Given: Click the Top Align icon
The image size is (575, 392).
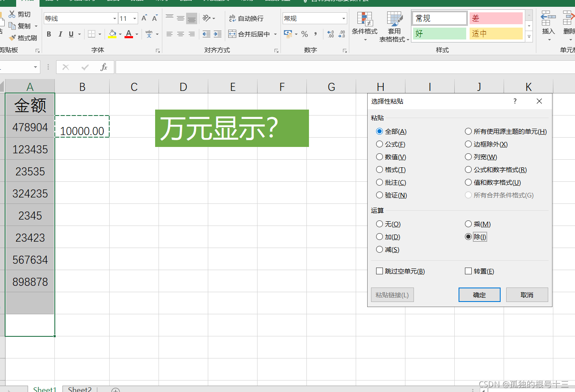Looking at the screenshot, I should point(170,18).
